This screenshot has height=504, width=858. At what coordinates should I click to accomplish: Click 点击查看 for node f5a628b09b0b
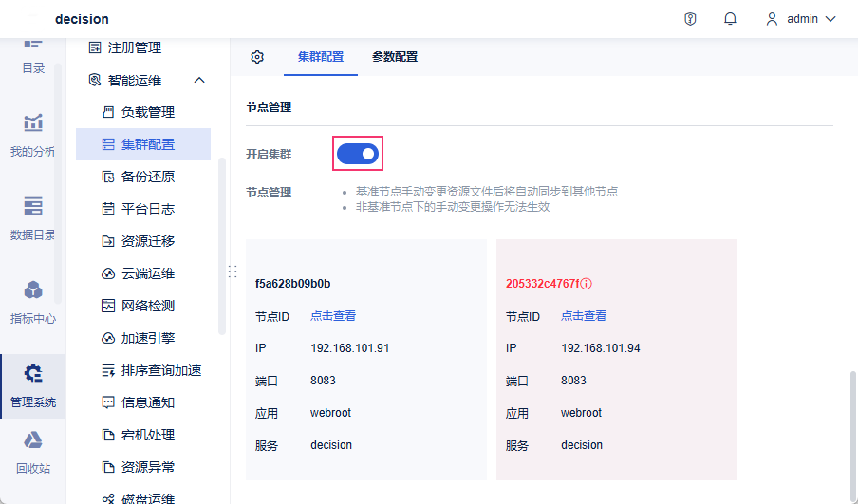click(333, 316)
